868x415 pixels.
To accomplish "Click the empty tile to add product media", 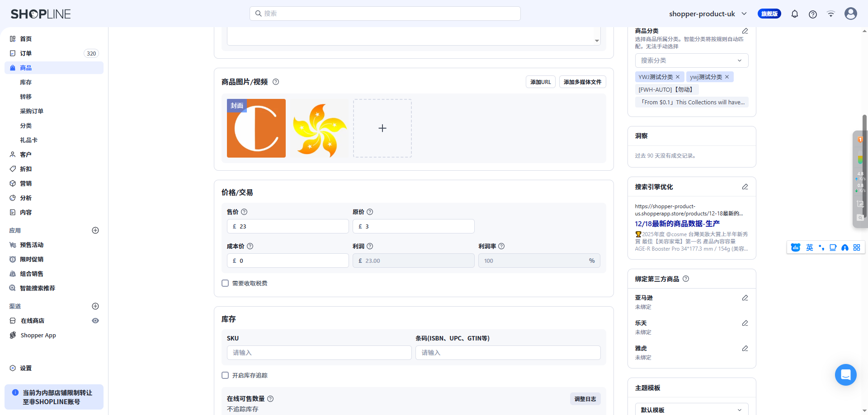I will click(382, 128).
